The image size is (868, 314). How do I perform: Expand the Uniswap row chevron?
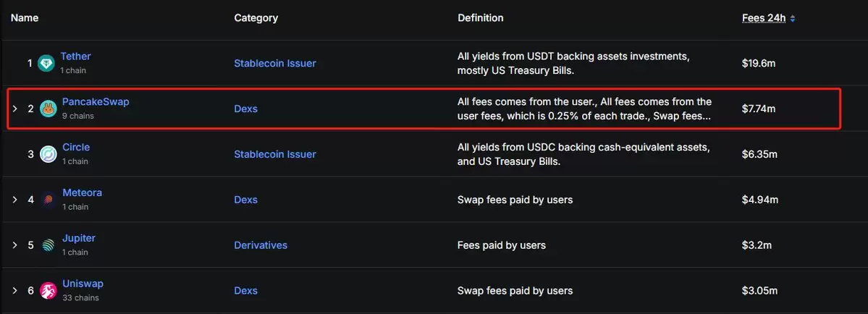tap(15, 291)
